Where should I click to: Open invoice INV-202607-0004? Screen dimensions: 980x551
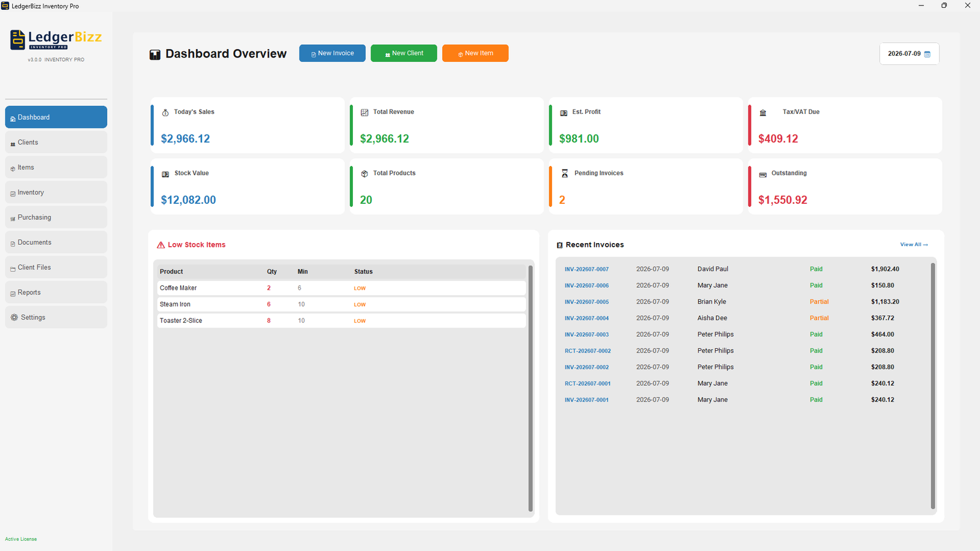pos(587,318)
